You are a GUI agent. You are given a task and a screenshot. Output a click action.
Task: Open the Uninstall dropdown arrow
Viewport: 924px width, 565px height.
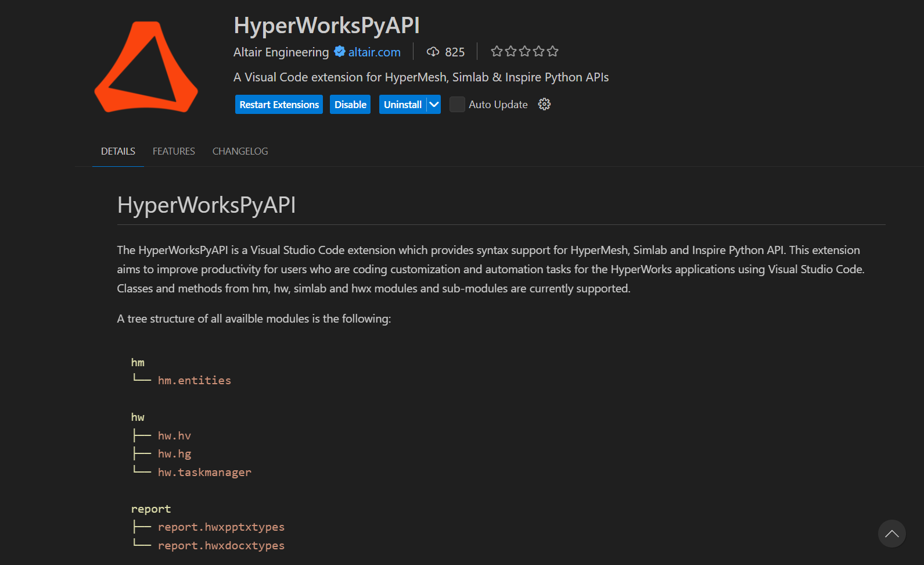pyautogui.click(x=434, y=105)
